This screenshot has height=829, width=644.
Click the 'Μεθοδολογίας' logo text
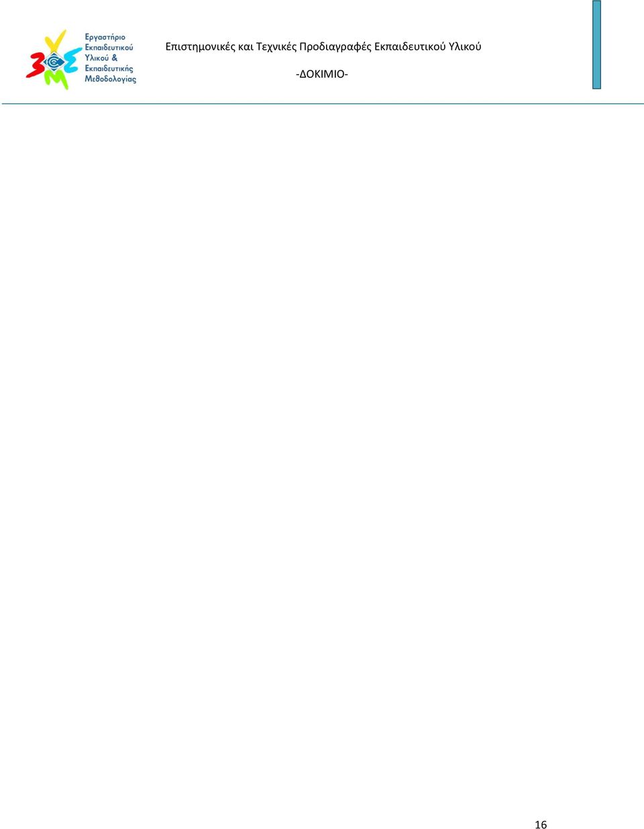(x=111, y=79)
